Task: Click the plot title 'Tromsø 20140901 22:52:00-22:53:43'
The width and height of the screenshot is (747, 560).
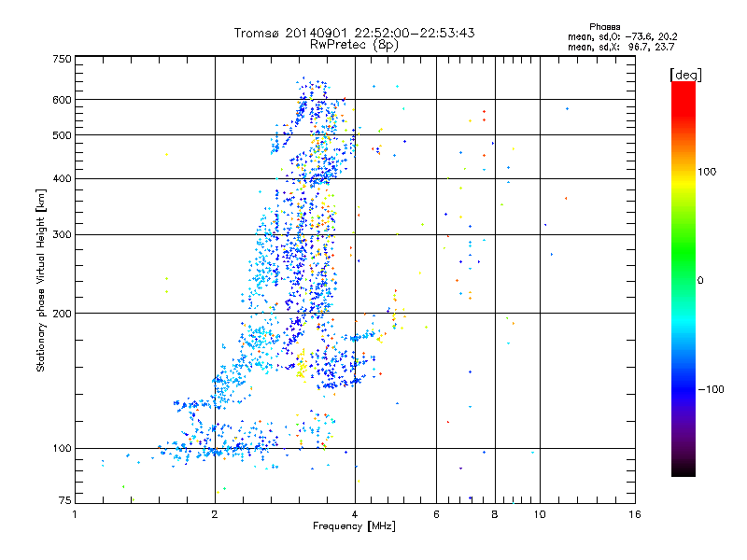Action: point(354,33)
